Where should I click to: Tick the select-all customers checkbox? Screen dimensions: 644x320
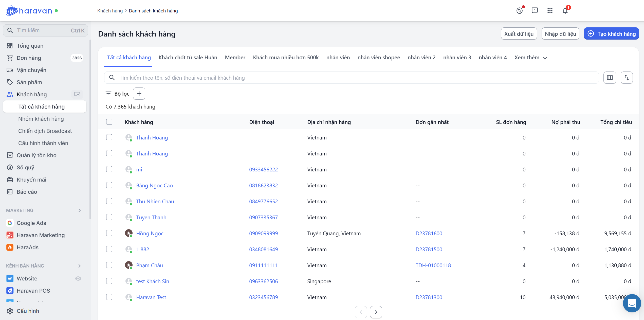[109, 122]
